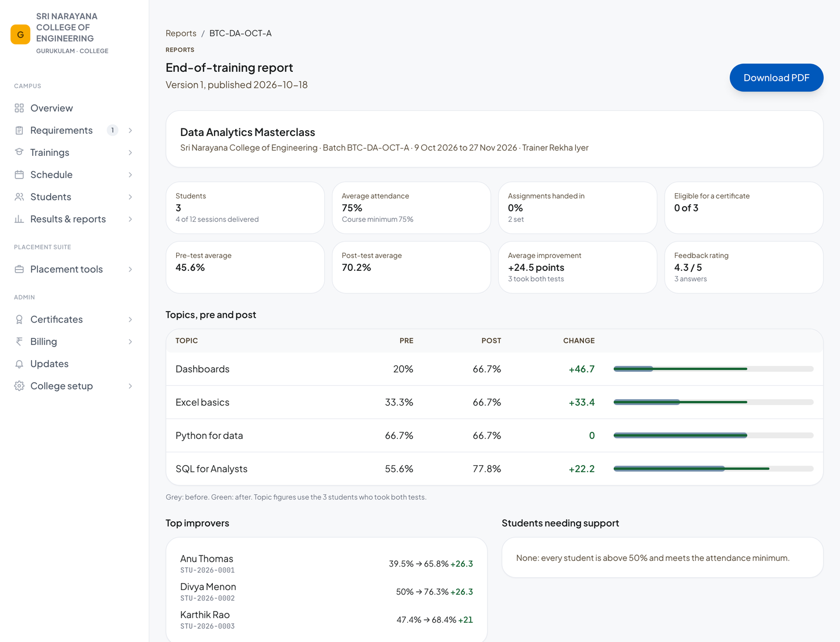Open the Billing menu item

(x=74, y=341)
